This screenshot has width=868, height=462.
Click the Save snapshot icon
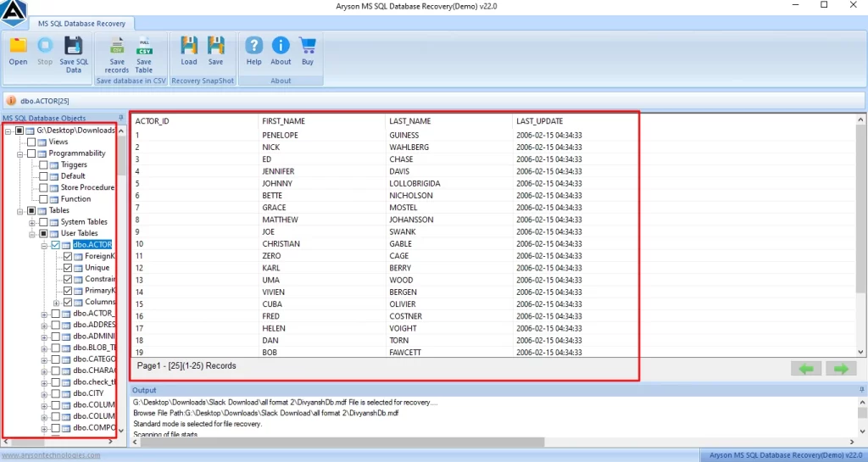(x=215, y=46)
